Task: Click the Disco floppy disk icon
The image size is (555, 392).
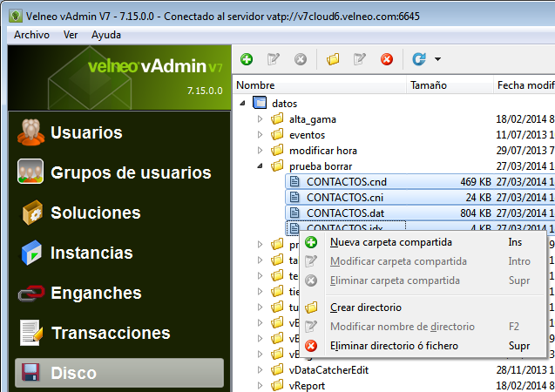Action: [30, 372]
